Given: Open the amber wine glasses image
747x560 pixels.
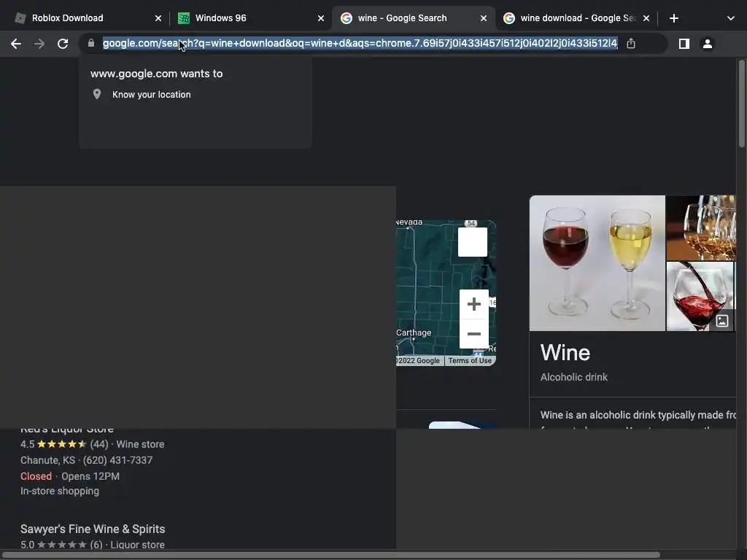Looking at the screenshot, I should 701,227.
